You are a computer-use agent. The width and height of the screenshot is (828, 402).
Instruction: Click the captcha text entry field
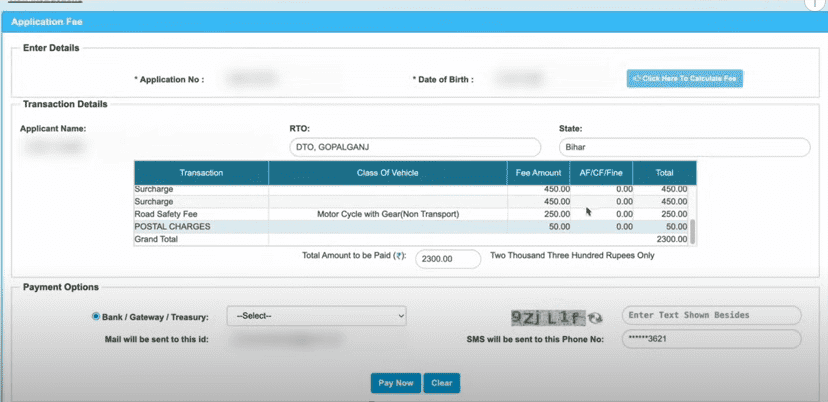pyautogui.click(x=711, y=316)
